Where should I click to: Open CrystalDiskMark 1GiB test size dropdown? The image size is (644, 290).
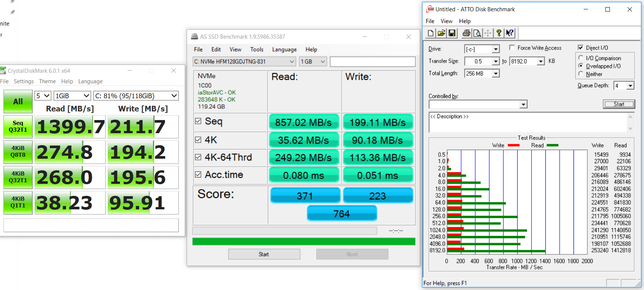click(72, 96)
